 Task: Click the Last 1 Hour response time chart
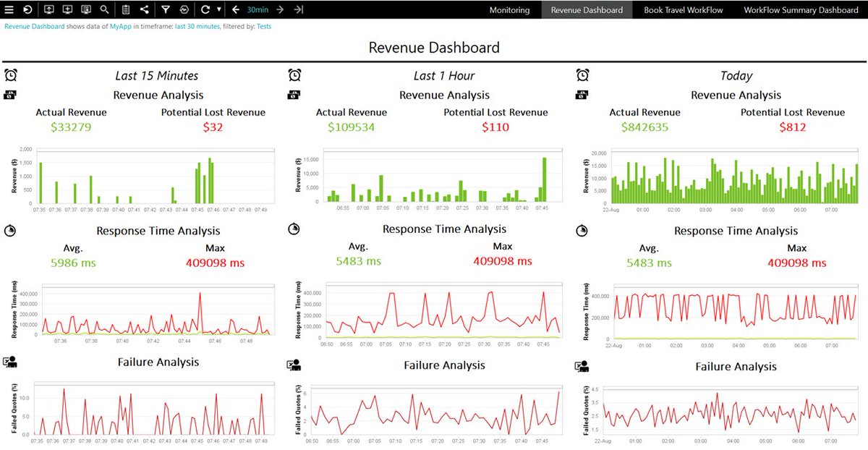427,315
